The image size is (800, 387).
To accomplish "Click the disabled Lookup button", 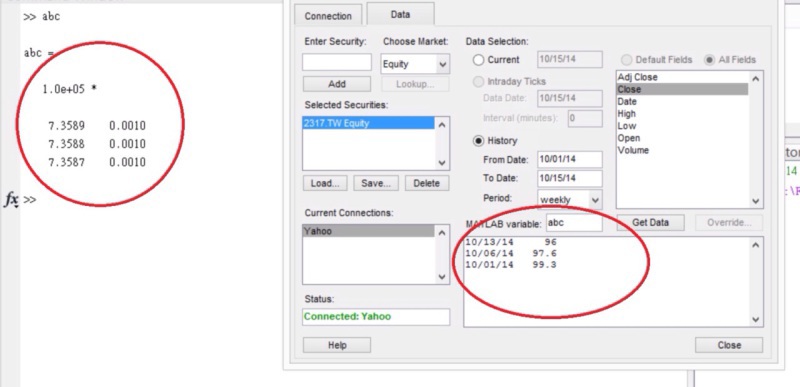I will pos(415,84).
